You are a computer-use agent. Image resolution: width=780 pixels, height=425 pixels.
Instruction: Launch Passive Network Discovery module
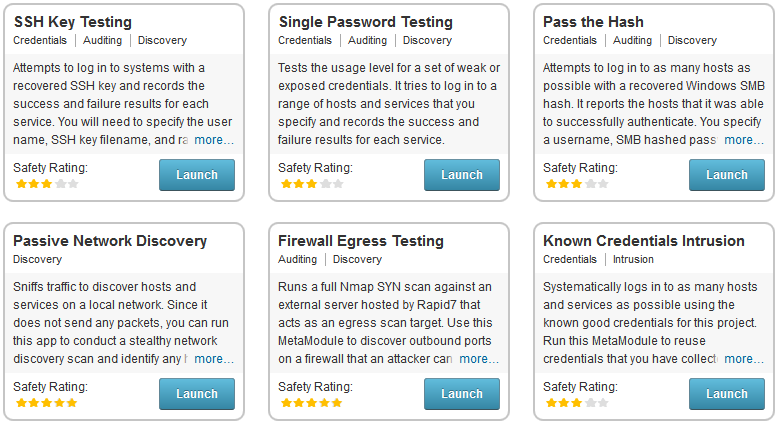197,394
